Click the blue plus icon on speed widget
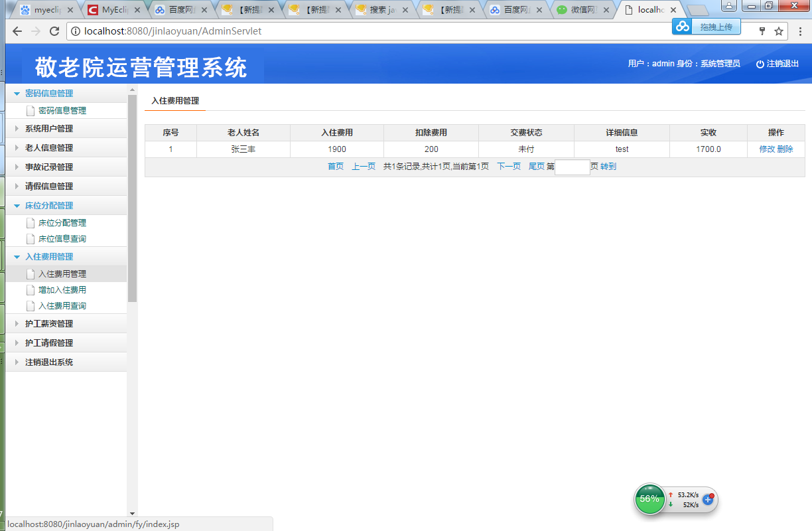 coord(708,499)
